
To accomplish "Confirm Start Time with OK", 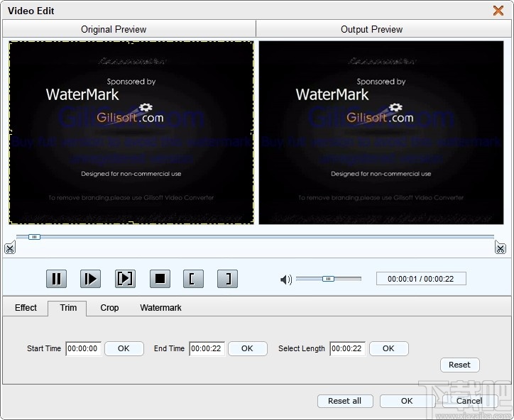I will (x=124, y=348).
